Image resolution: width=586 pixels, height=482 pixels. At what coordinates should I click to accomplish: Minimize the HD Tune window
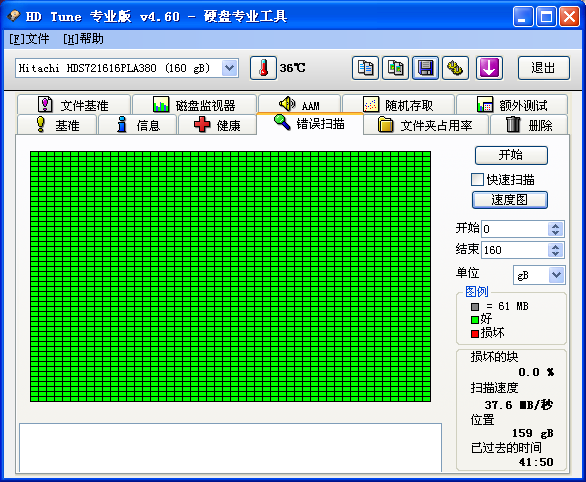click(x=523, y=16)
